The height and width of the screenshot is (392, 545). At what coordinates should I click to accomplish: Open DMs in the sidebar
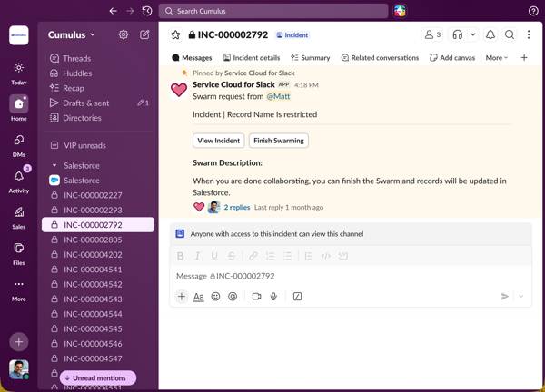point(19,146)
